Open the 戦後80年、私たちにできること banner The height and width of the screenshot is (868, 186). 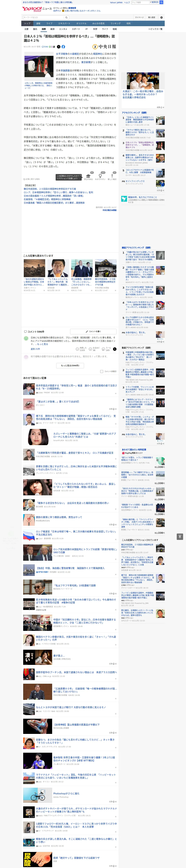(143, 199)
